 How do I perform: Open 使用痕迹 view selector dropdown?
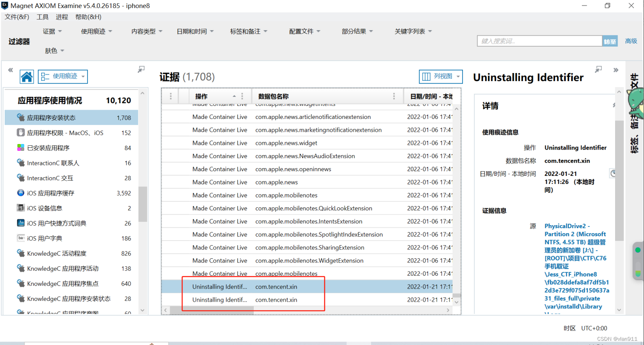[x=63, y=76]
